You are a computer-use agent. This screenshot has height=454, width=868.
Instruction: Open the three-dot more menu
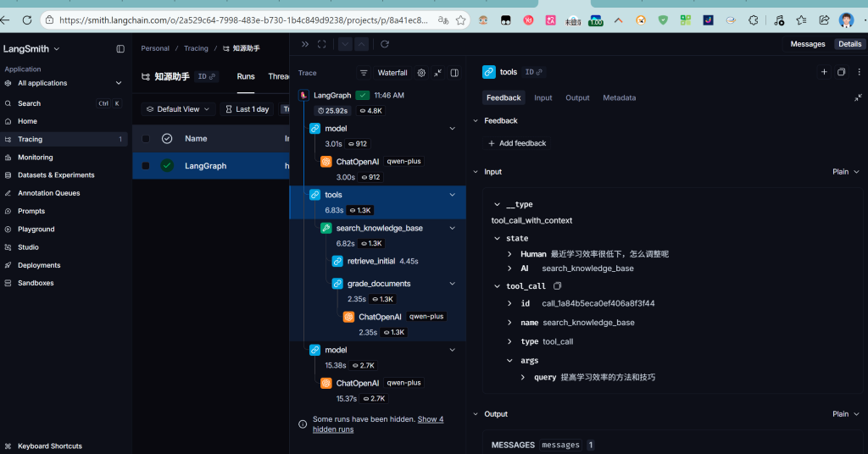pos(860,72)
